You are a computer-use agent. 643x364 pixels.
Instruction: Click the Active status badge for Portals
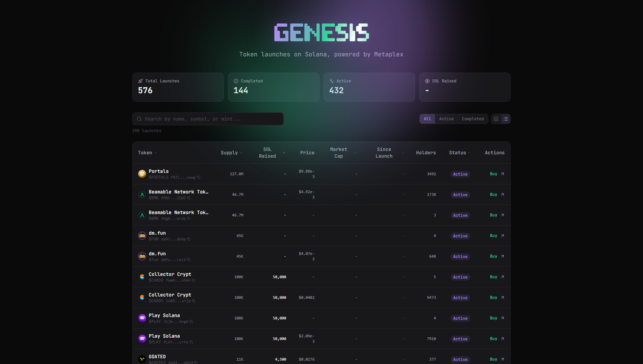pyautogui.click(x=460, y=174)
